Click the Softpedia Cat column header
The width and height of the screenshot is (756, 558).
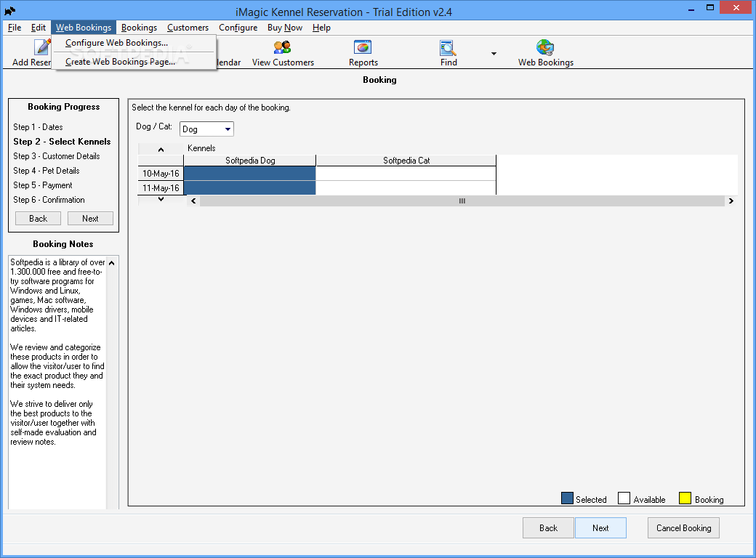[x=406, y=161]
